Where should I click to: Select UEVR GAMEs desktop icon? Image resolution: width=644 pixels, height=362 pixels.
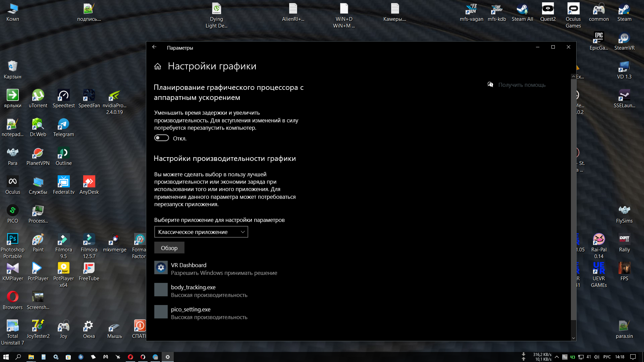coord(599,275)
